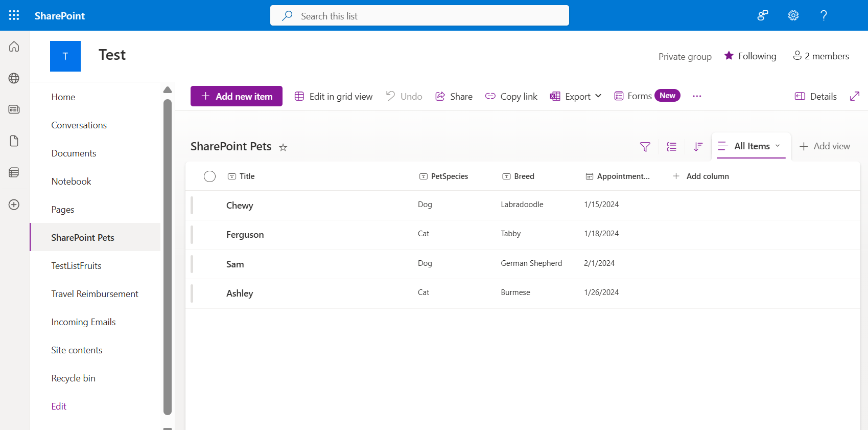Expand content with the full-screen arrow icon
The height and width of the screenshot is (430, 868).
(854, 96)
